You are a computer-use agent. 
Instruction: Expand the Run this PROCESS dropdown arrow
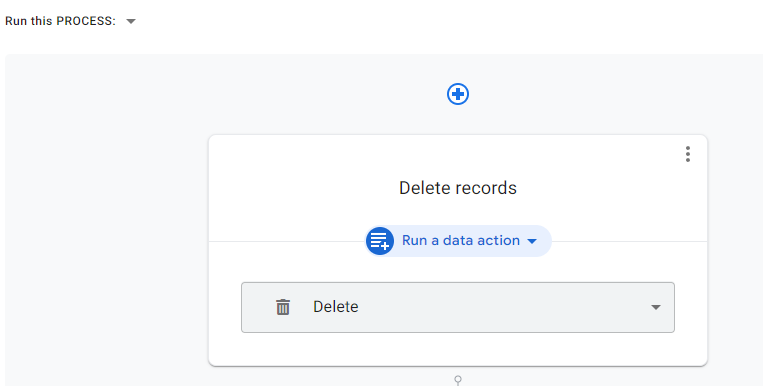[x=131, y=21]
